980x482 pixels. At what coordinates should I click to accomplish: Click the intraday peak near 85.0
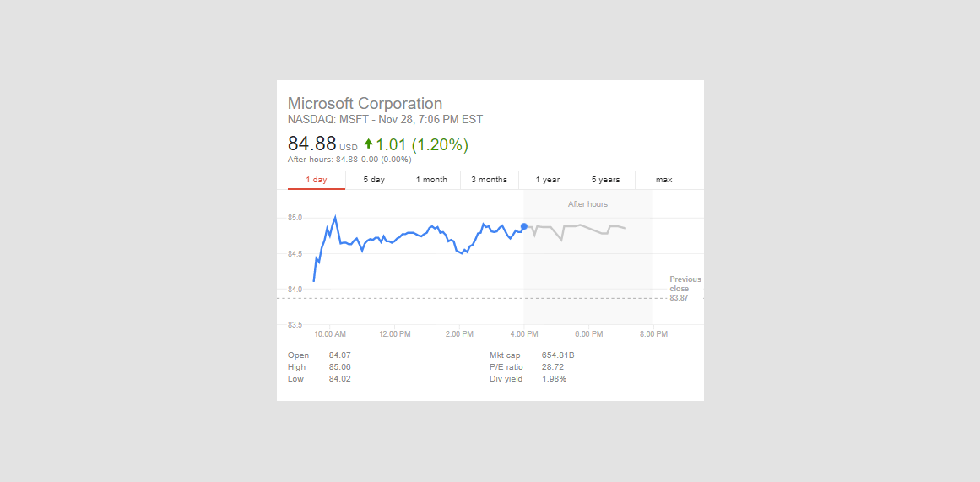pyautogui.click(x=335, y=218)
